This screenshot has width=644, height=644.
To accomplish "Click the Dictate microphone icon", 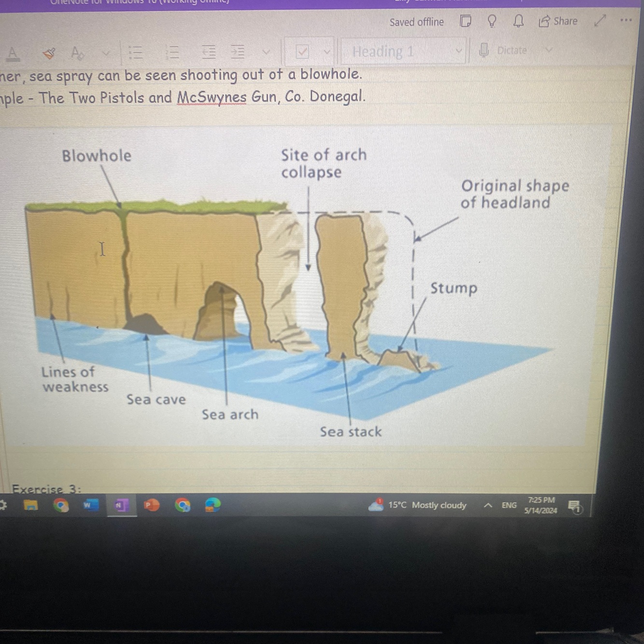I will [484, 50].
